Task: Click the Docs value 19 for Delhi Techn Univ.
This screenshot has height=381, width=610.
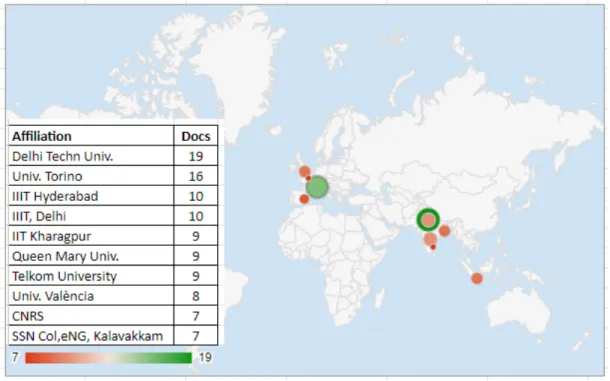Action: coord(196,156)
